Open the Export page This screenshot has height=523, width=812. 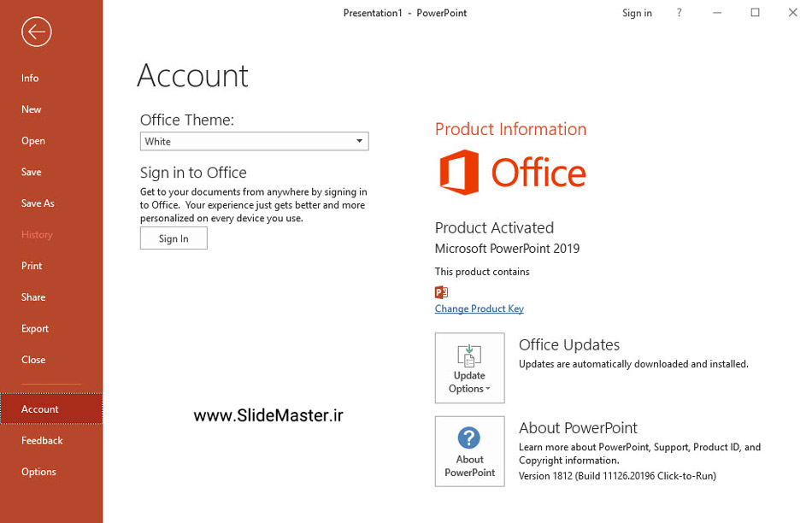[35, 329]
